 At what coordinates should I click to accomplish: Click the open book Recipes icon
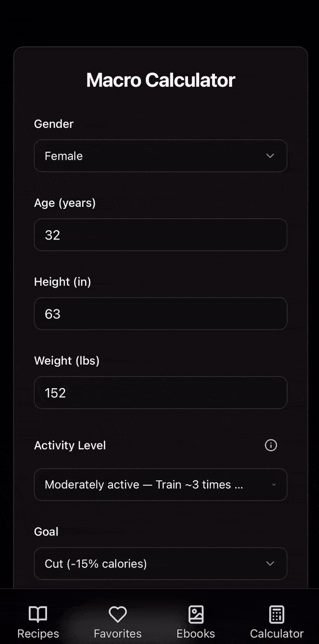tap(38, 614)
